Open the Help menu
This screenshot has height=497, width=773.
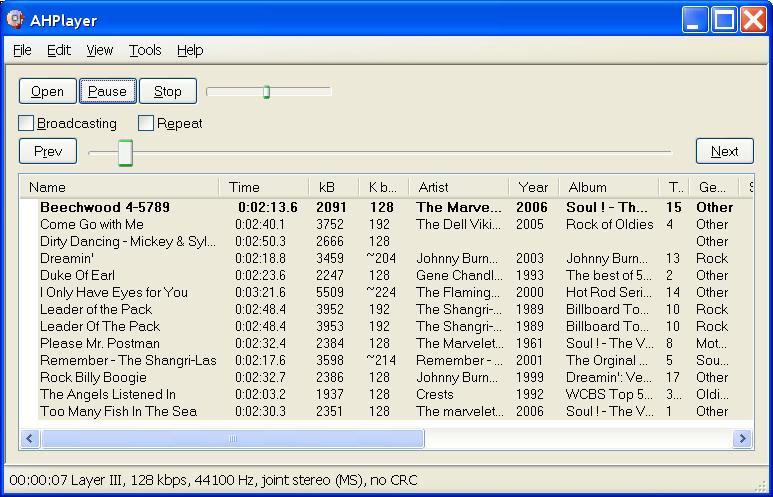(x=190, y=50)
